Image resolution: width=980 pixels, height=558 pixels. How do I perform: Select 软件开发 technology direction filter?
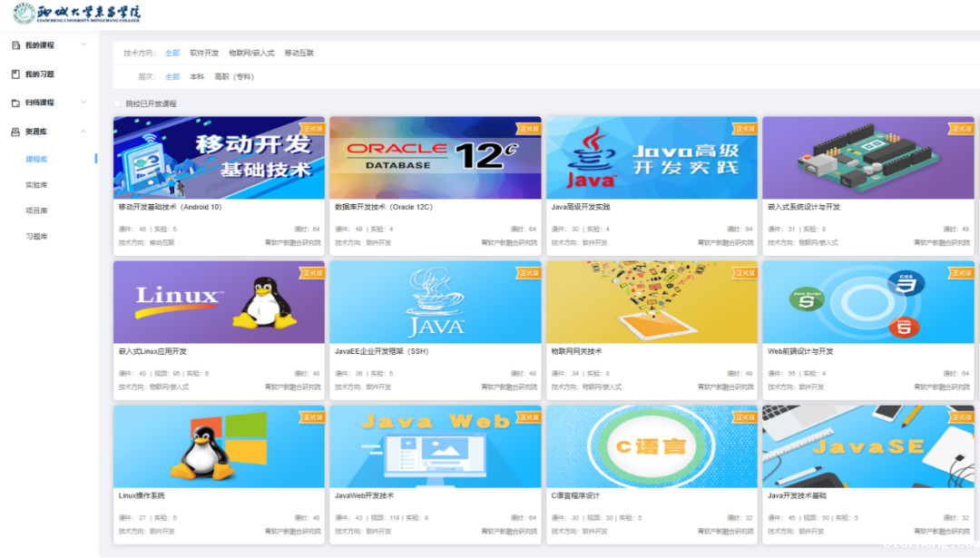coord(204,54)
